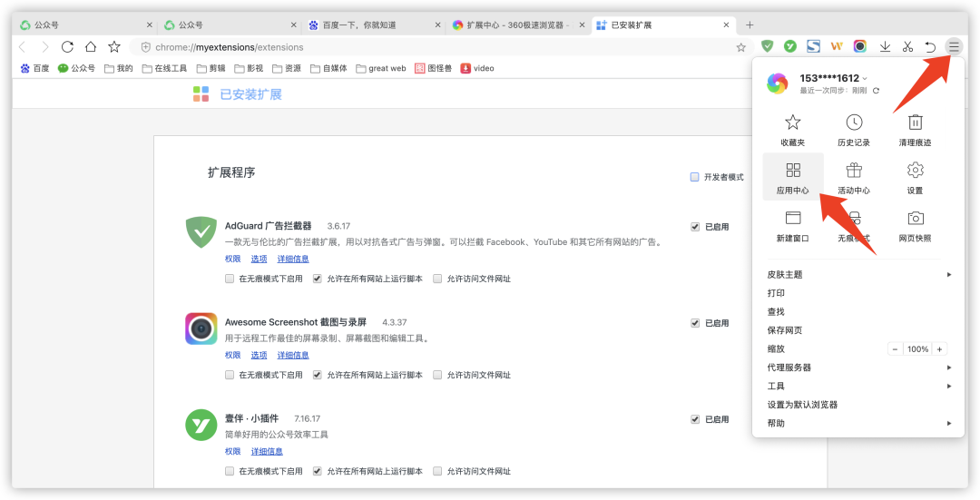Click the blue S extension icon
This screenshot has height=500, width=980.
pos(813,45)
